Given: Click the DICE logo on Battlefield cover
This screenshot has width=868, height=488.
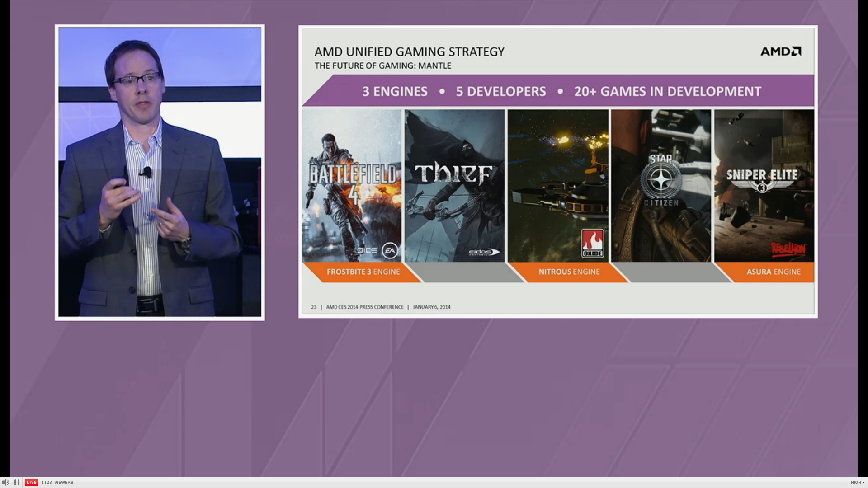Looking at the screenshot, I should [x=367, y=250].
